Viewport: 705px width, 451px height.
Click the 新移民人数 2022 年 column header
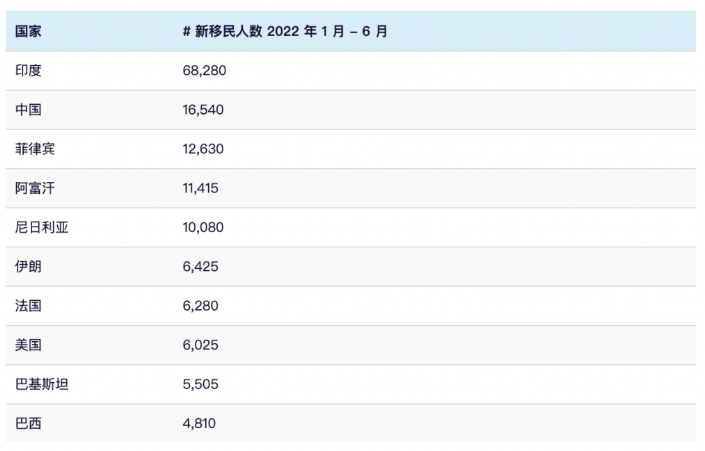[285, 31]
